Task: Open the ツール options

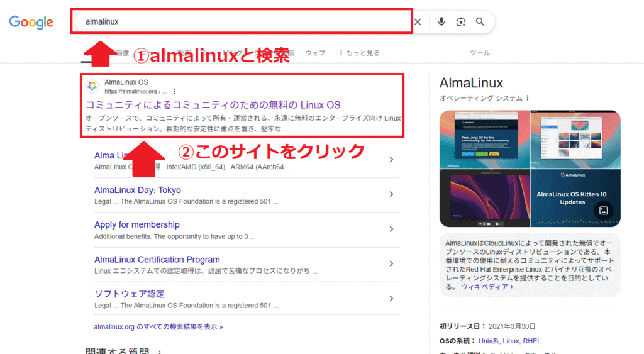Action: (x=480, y=53)
